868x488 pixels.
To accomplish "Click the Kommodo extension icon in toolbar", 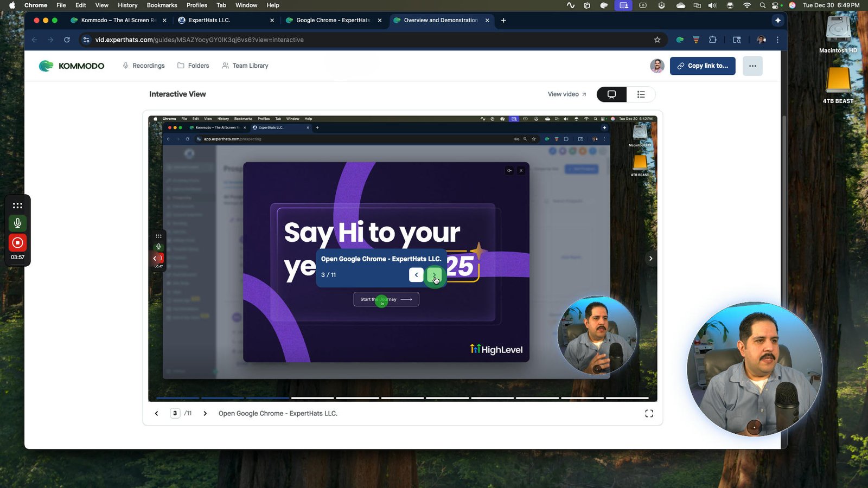I will click(x=680, y=40).
